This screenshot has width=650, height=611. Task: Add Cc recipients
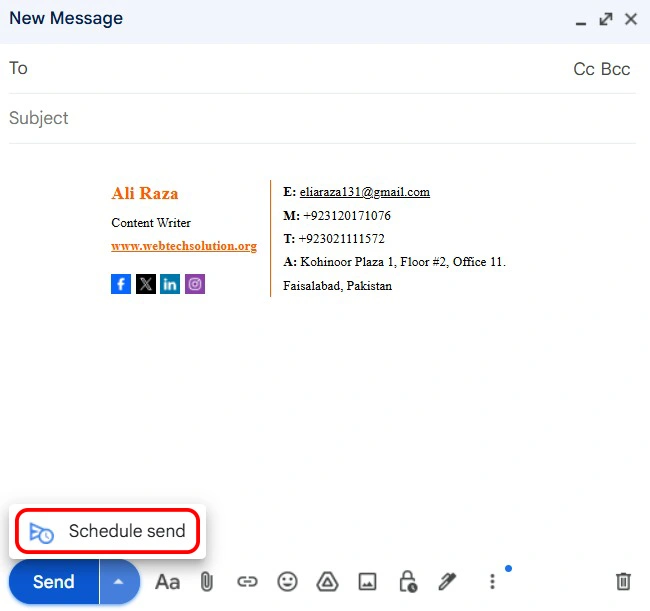[584, 69]
